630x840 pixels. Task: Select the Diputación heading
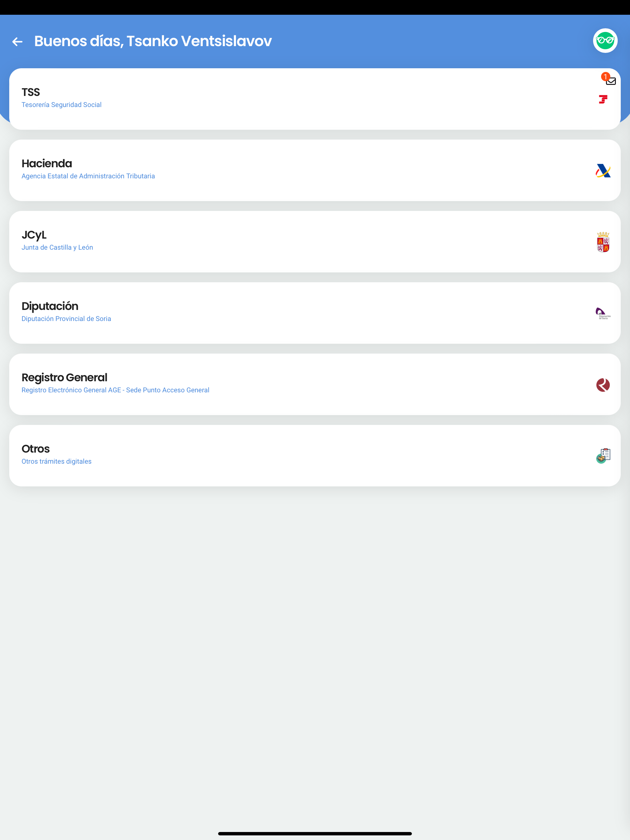[50, 306]
